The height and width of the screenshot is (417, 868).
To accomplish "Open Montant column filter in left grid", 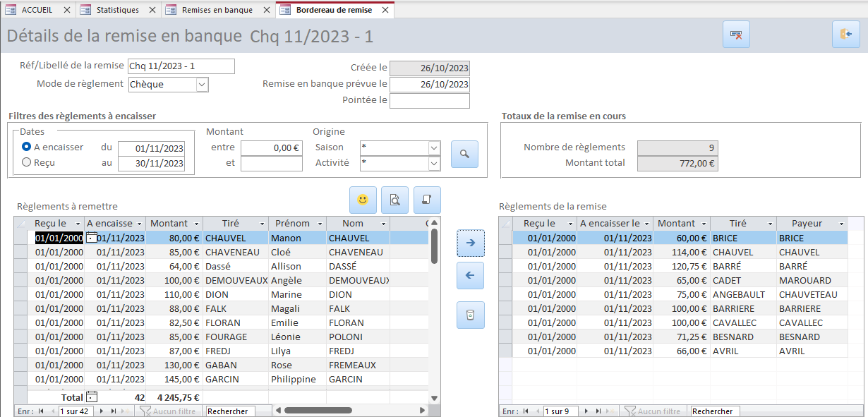I will (196, 223).
